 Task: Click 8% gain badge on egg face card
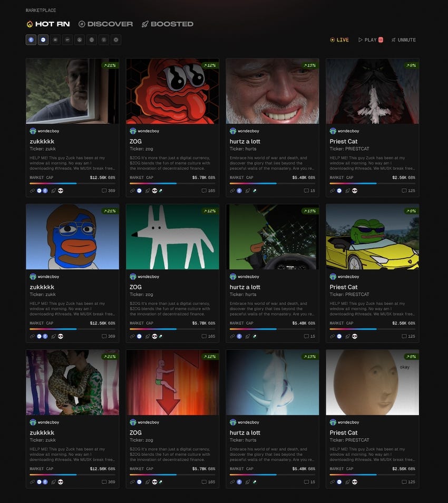(411, 356)
